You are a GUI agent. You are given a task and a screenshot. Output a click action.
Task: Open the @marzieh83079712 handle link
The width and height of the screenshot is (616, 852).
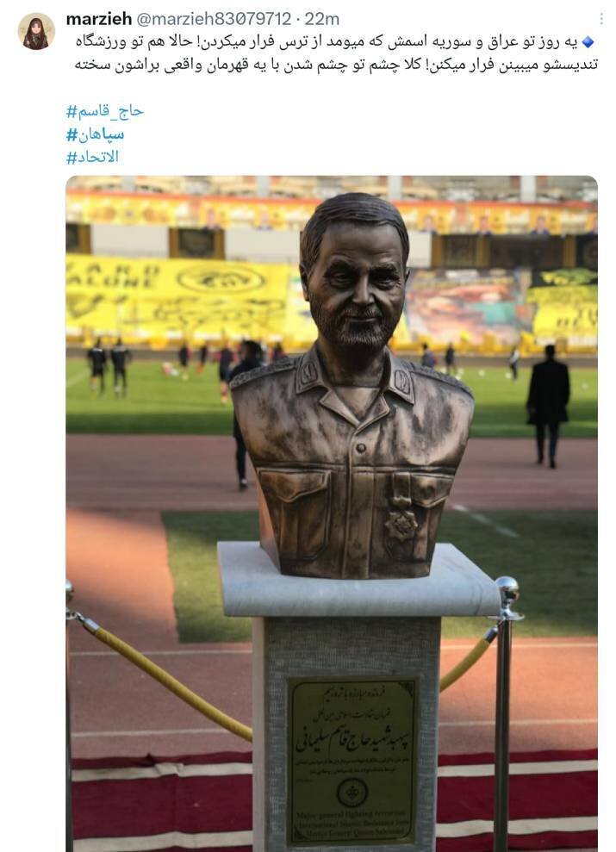point(214,19)
